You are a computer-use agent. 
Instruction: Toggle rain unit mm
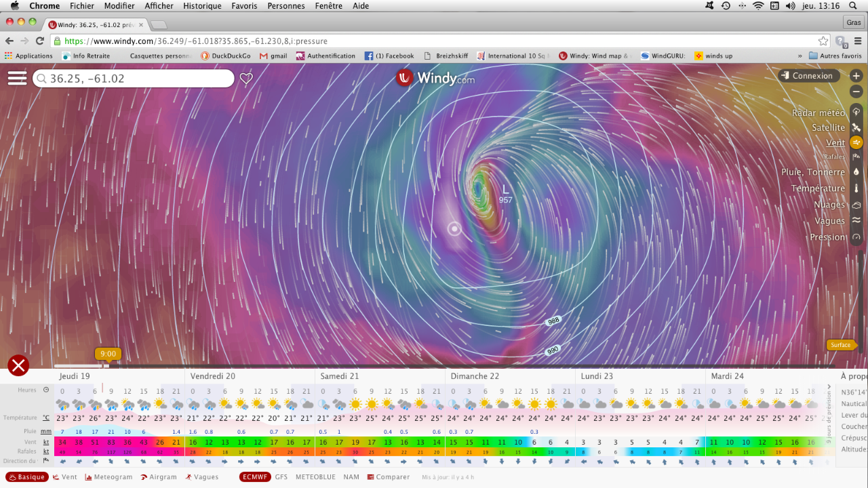coord(46,431)
